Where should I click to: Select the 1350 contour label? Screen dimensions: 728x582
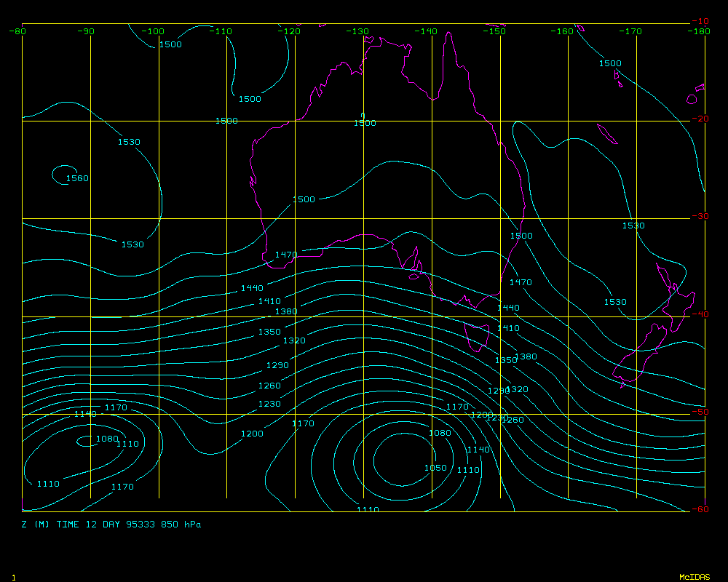point(269,332)
